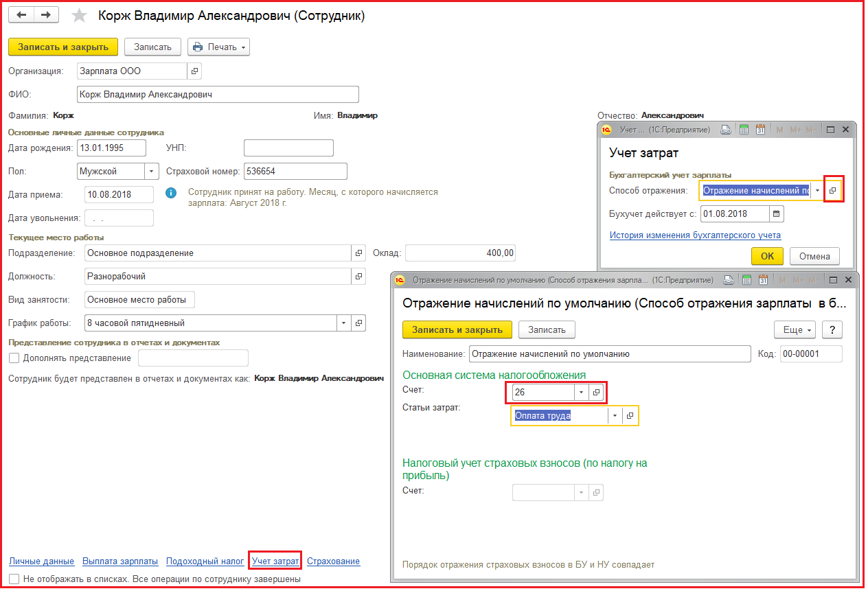Click the info icon near Дата приема
This screenshot has width=868, height=591.
(171, 194)
